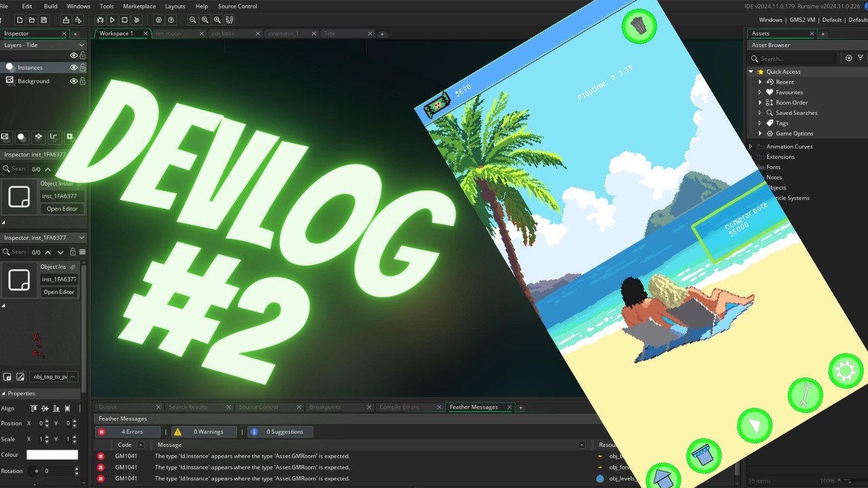Run the game with the play icon
This screenshot has width=868, height=488.
tap(113, 20)
